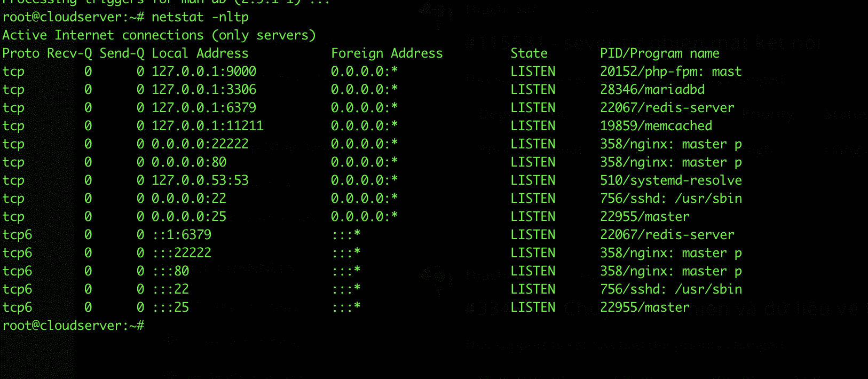This screenshot has width=868, height=379.
Task: Click the ::1:6379 IPv6 local address
Action: 181,235
